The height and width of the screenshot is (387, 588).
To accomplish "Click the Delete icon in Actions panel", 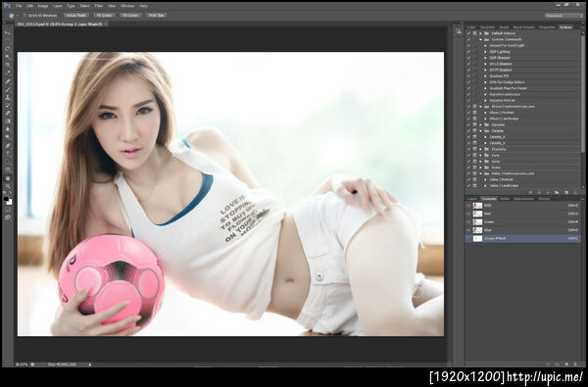I will click(x=575, y=192).
